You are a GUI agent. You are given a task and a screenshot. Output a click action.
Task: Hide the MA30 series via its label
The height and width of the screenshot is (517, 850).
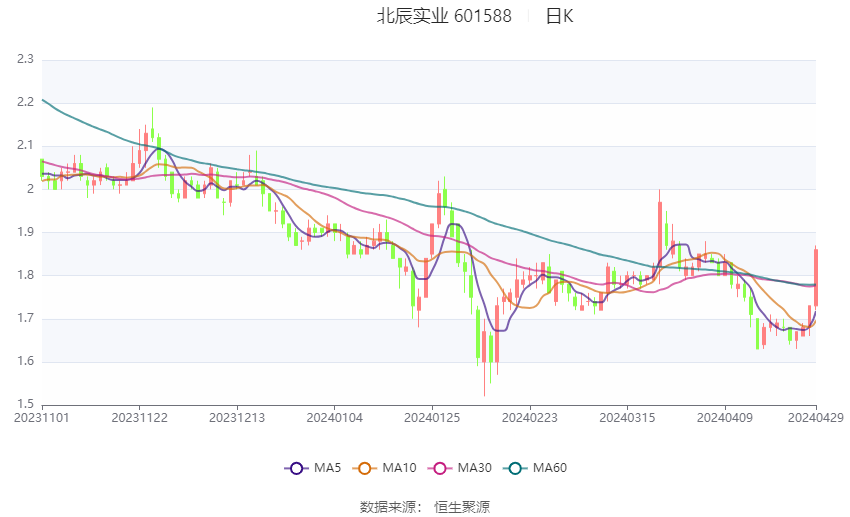476,468
